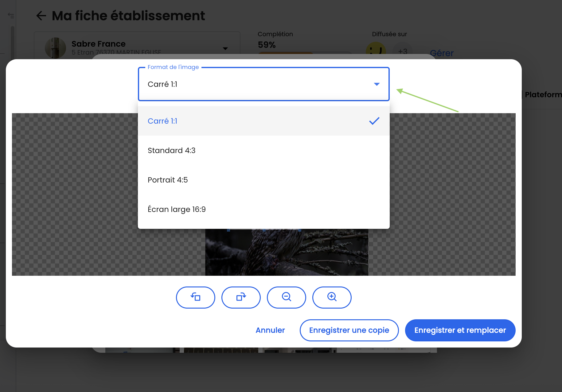Screen dimensions: 562x392
Task: Go back using arrow beside Ma fiche établissement
Action: tap(41, 16)
